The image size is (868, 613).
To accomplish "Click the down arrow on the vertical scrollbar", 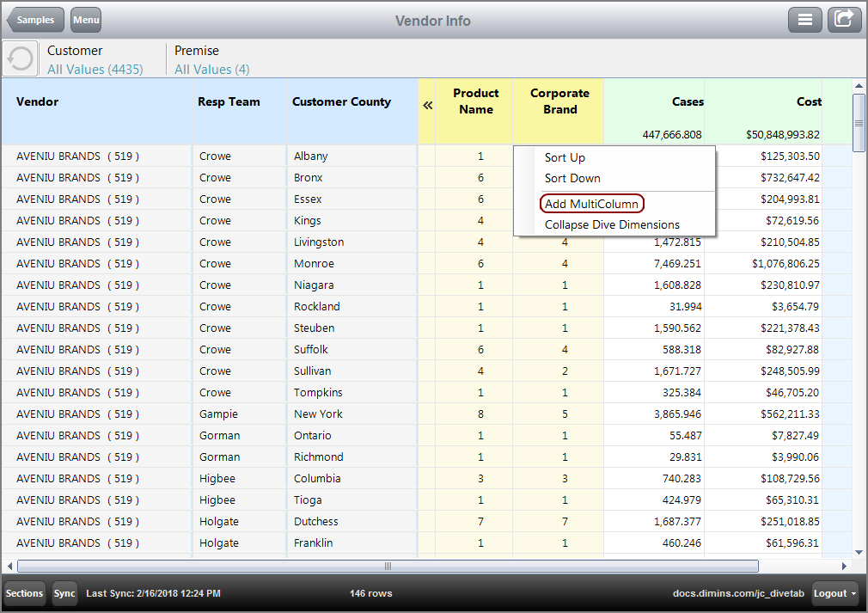I will point(859,553).
